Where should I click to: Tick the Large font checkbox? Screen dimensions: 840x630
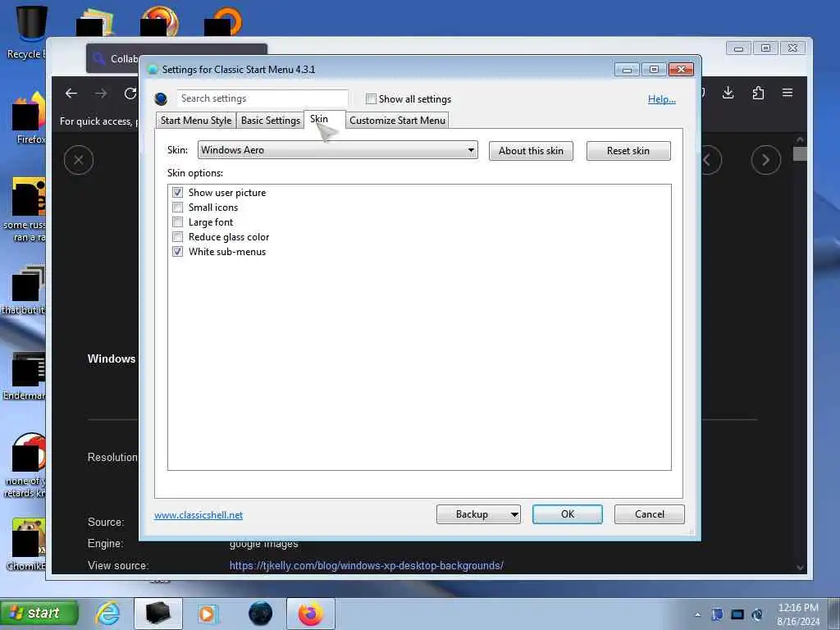pyautogui.click(x=178, y=221)
